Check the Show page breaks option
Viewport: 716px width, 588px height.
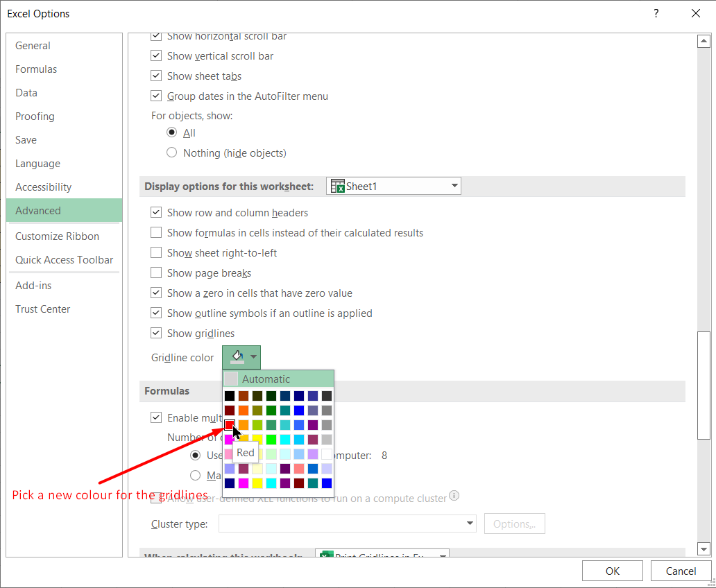coord(156,273)
